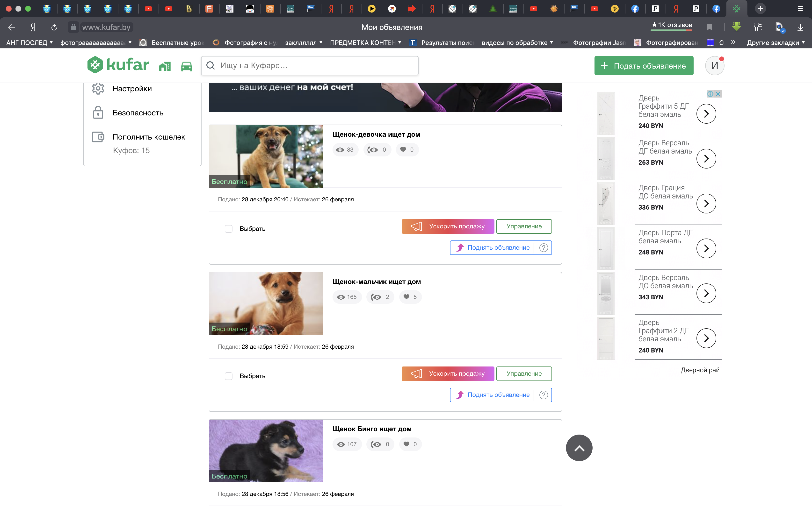This screenshot has width=812, height=507.
Task: Click "Подать объявление" green button
Action: (644, 66)
